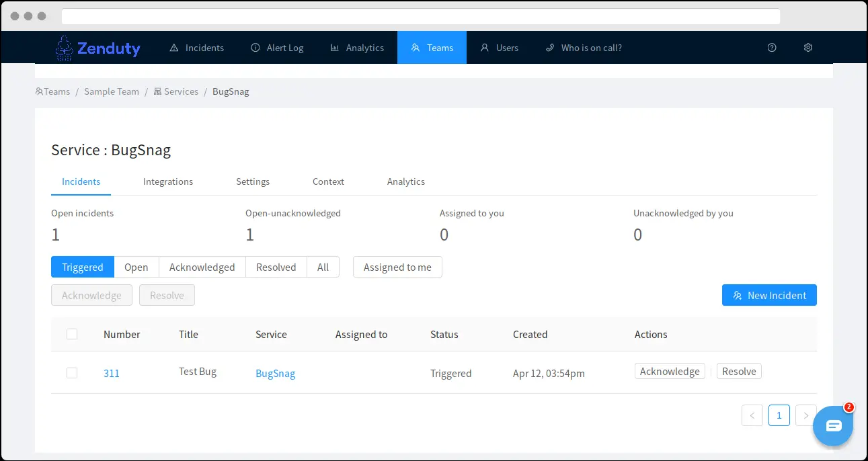This screenshot has height=461, width=868.
Task: Acknowledge incident 311 in Actions column
Action: pos(670,371)
